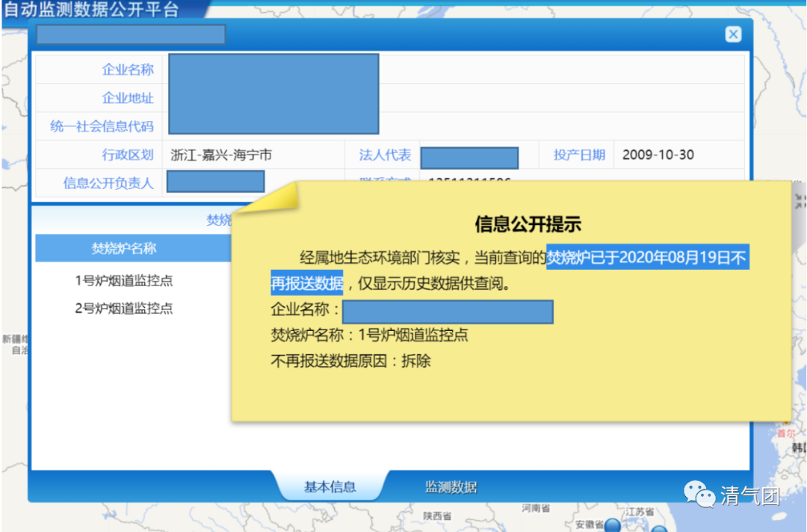
Task: Close the enterprise info dialog
Action: (733, 34)
